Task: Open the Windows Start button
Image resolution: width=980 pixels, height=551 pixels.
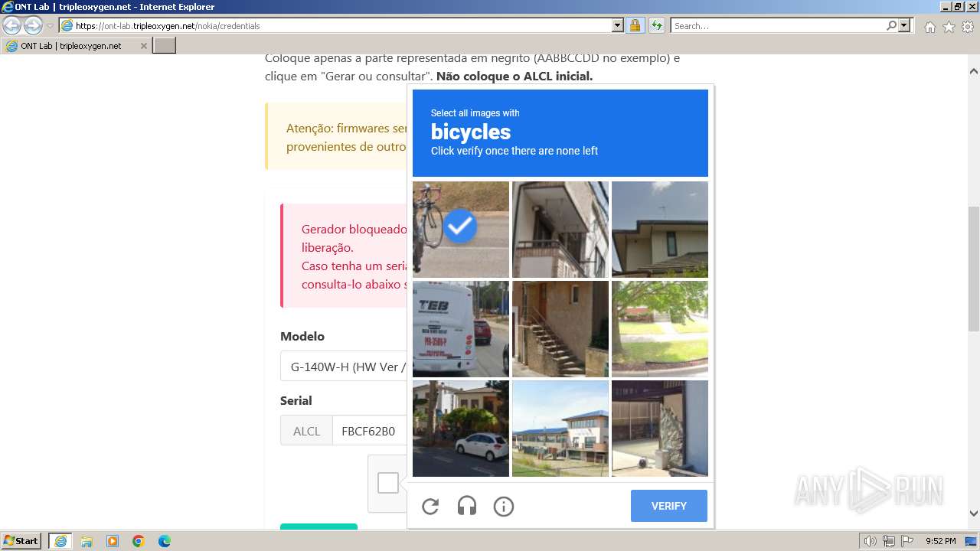Action: pyautogui.click(x=21, y=541)
